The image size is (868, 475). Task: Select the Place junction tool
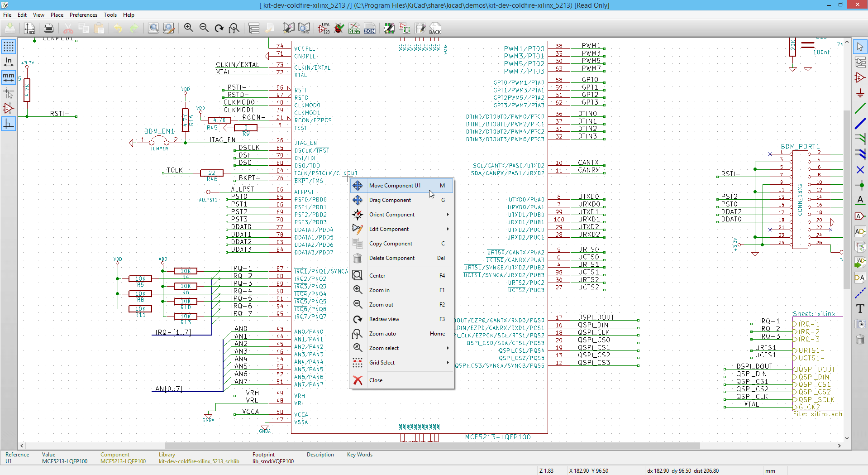(x=860, y=185)
